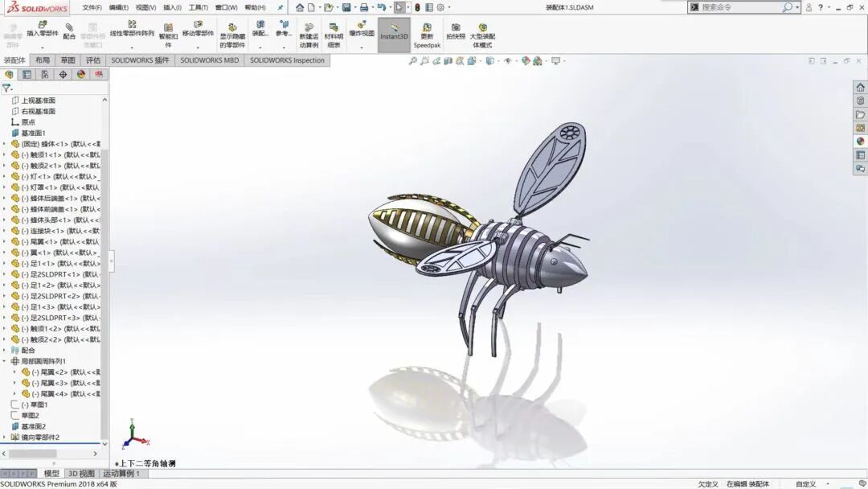Click the 爆炸视图 exploded view icon
Screen dimensions: 868x489
[362, 24]
